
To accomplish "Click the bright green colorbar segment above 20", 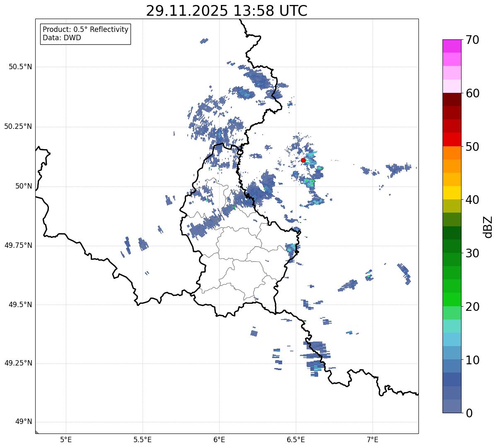I will (452, 300).
